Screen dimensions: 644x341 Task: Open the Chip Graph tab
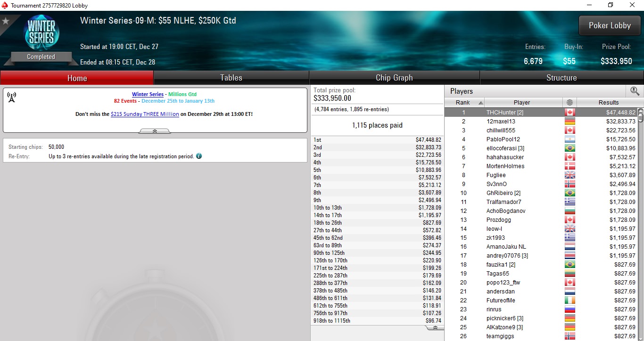[x=394, y=78]
